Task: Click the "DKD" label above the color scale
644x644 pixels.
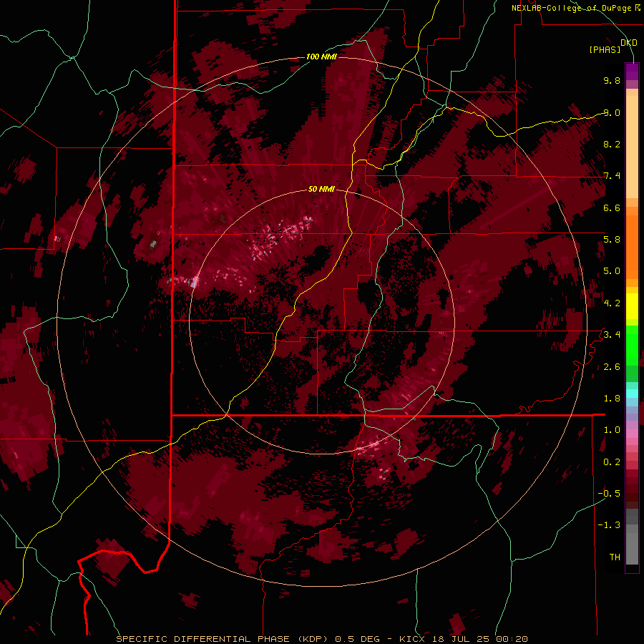Action: tap(629, 43)
